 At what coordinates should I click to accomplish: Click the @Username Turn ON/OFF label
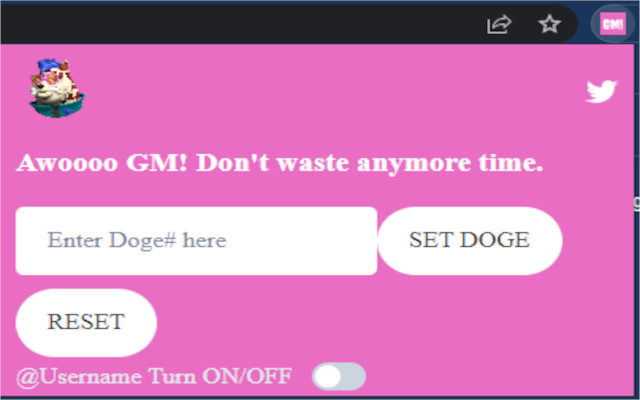tap(154, 376)
